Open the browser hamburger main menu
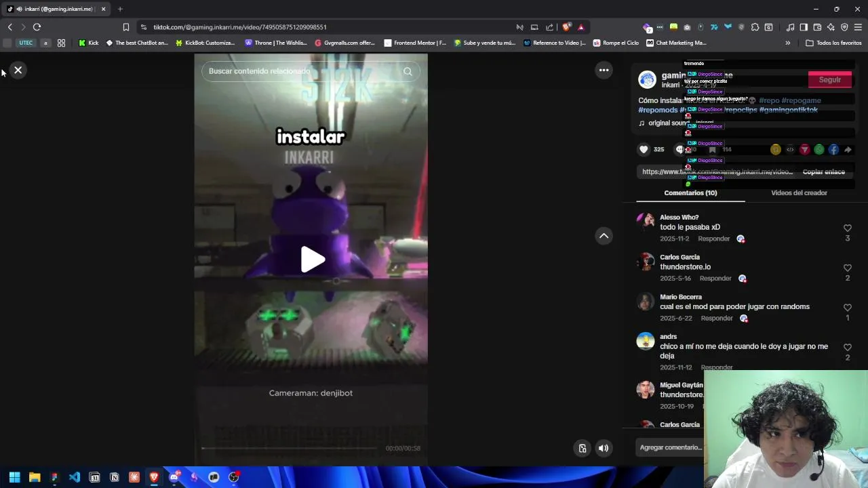The height and width of the screenshot is (488, 868). (x=858, y=27)
